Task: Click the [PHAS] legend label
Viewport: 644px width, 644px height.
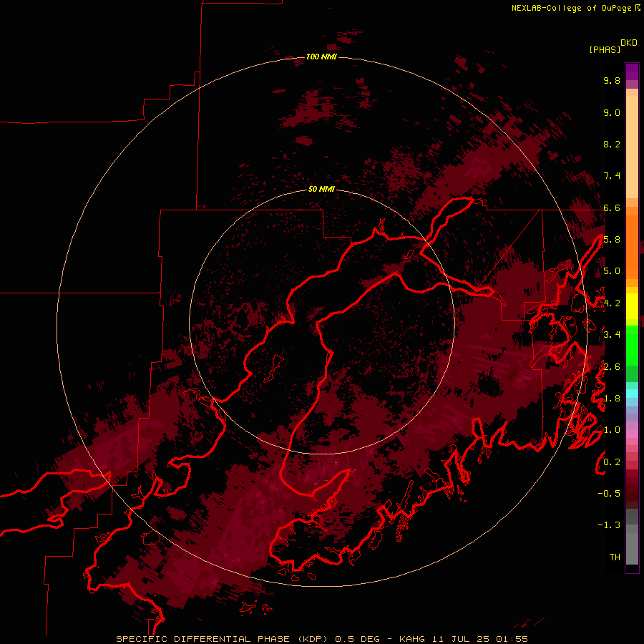Action: coord(605,49)
